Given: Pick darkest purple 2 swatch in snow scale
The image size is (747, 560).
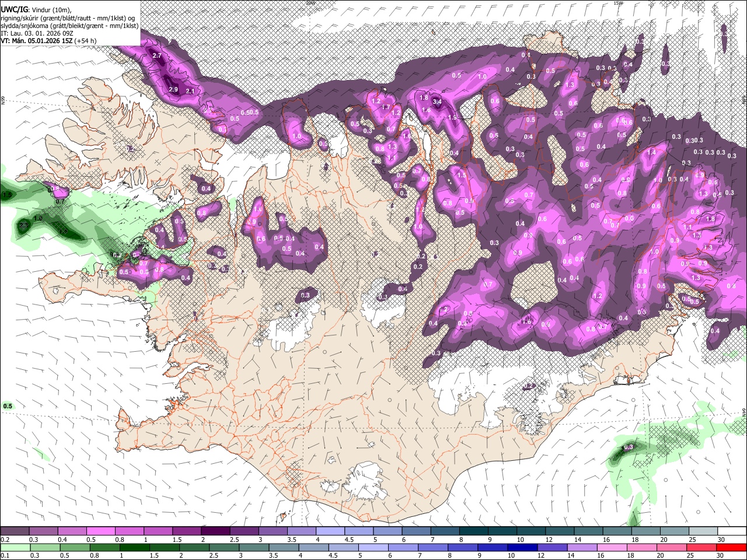Looking at the screenshot, I should pyautogui.click(x=215, y=531).
